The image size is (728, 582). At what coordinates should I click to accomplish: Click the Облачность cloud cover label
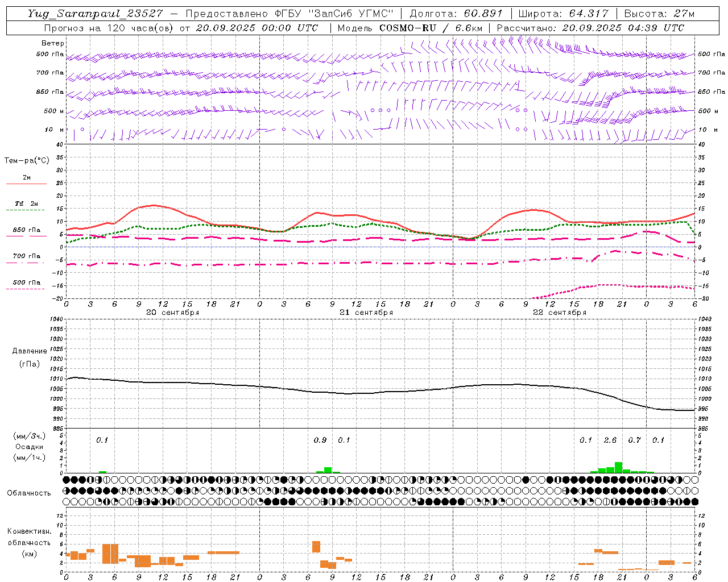(29, 493)
